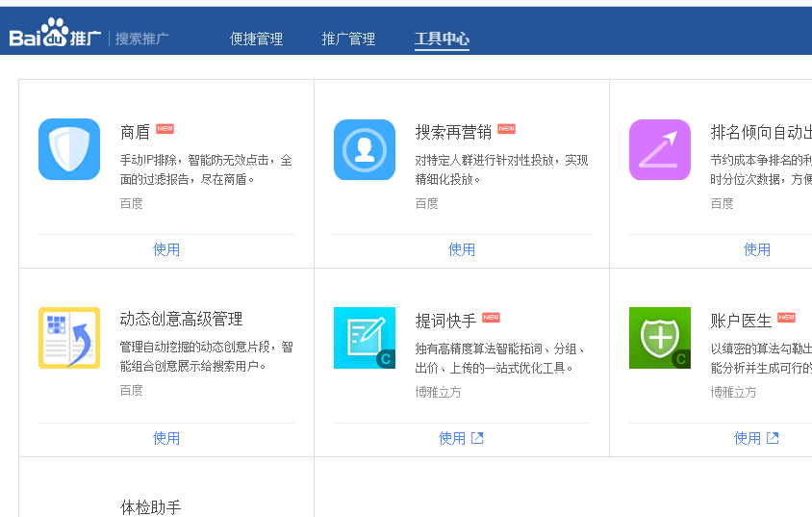Click the 动态创意高级管理 document icon

(x=69, y=338)
